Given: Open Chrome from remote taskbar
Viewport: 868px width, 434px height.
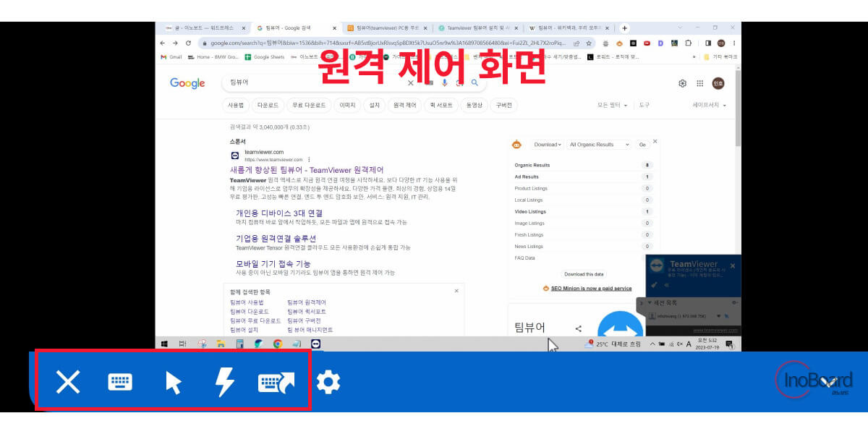Looking at the screenshot, I should click(x=278, y=344).
